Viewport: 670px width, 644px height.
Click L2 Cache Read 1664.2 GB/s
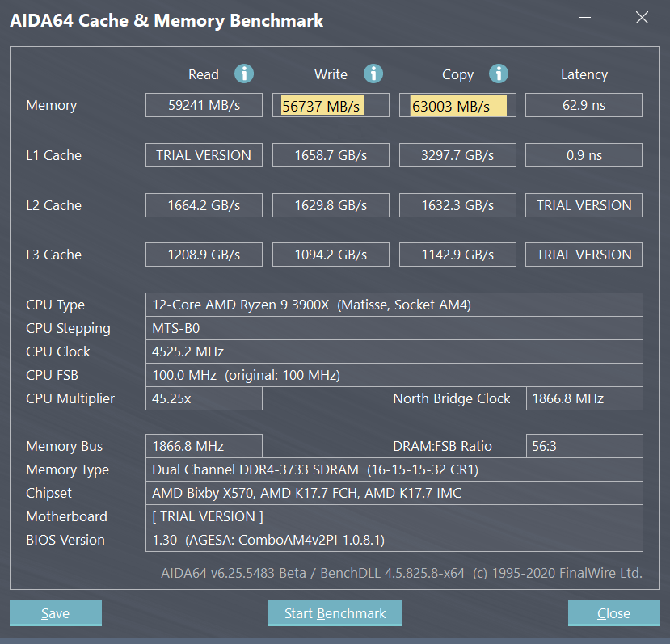tap(204, 205)
